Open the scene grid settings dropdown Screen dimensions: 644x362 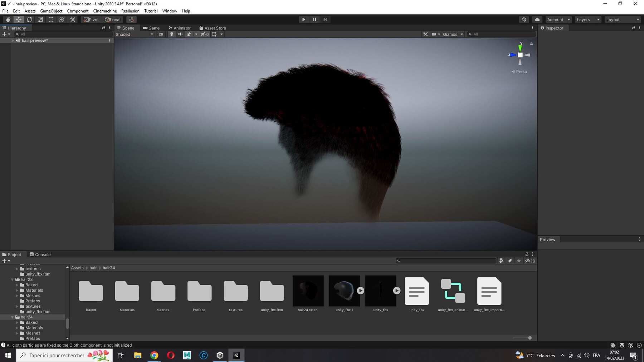coord(222,34)
